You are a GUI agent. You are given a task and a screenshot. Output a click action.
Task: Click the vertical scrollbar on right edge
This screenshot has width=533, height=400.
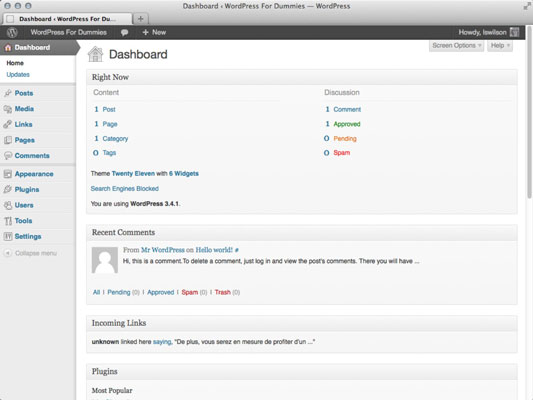530,112
